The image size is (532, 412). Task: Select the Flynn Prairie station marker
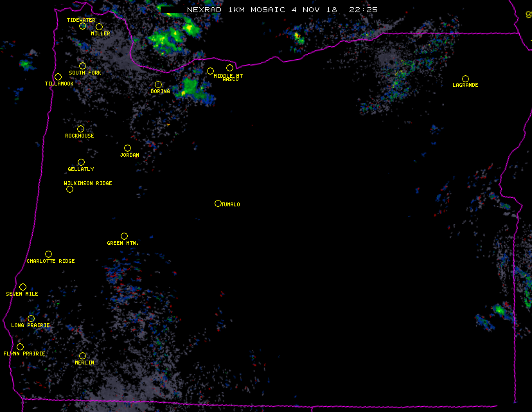(x=20, y=346)
